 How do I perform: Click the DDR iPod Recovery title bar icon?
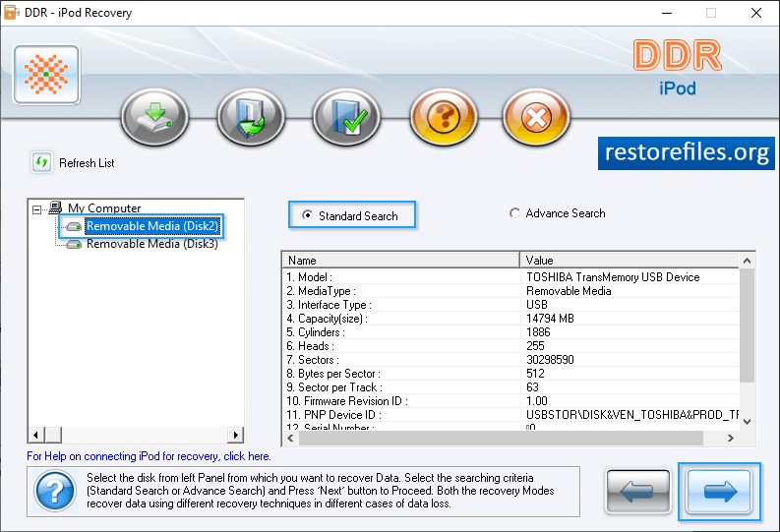click(x=12, y=13)
